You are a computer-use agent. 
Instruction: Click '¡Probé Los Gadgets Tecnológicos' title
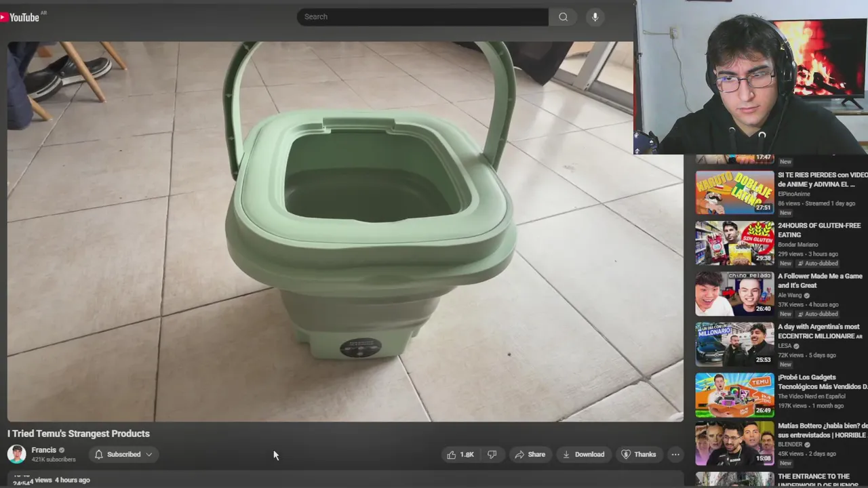click(823, 382)
